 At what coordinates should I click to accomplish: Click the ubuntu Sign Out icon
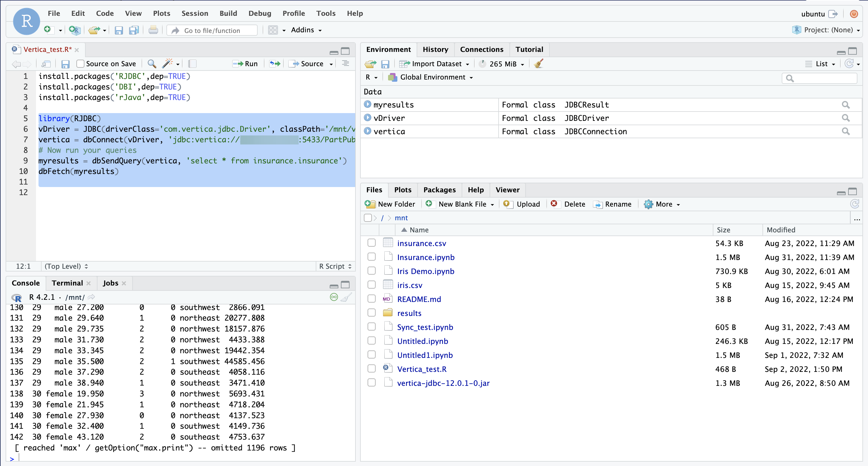(833, 14)
